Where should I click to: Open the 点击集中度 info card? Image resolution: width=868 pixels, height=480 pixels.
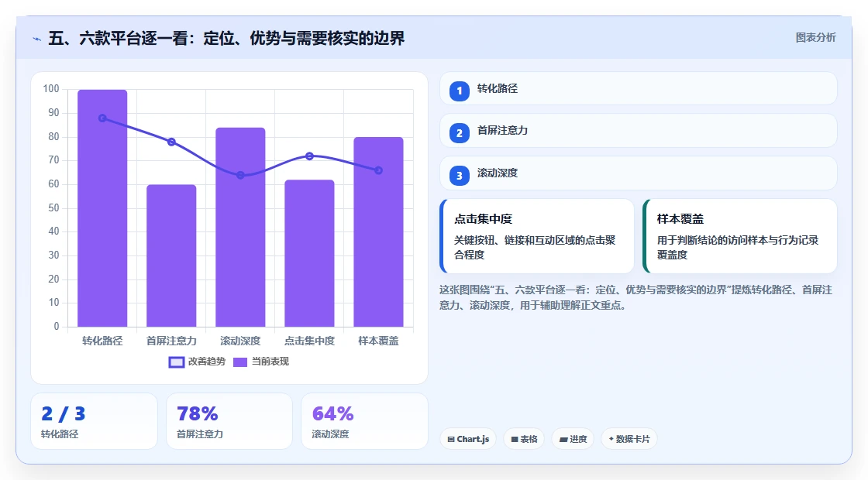536,236
